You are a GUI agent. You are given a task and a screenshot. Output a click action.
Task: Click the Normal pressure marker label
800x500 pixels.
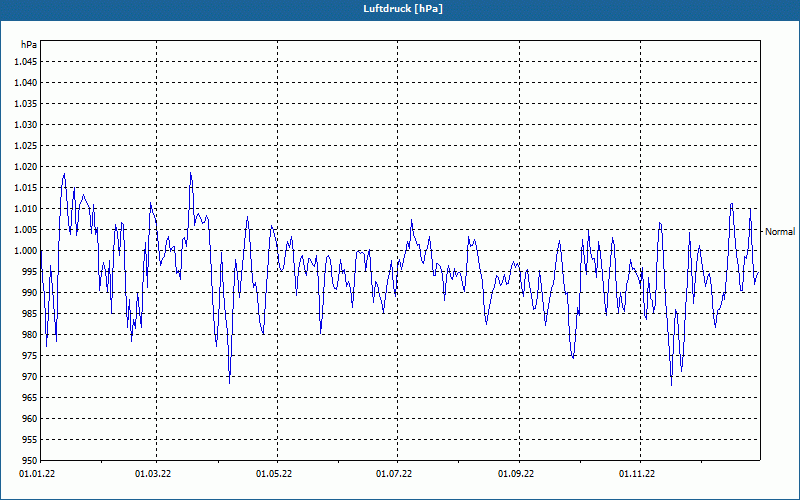pos(780,232)
